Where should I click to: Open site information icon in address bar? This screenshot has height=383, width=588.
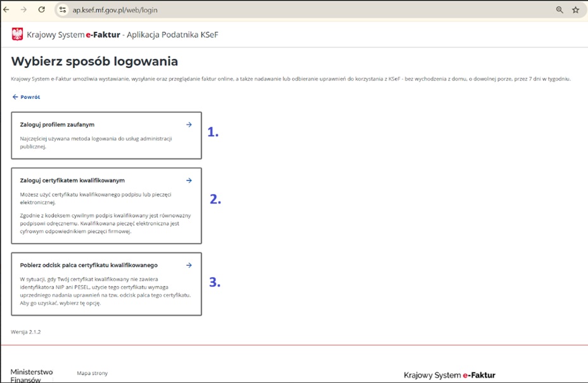click(62, 10)
